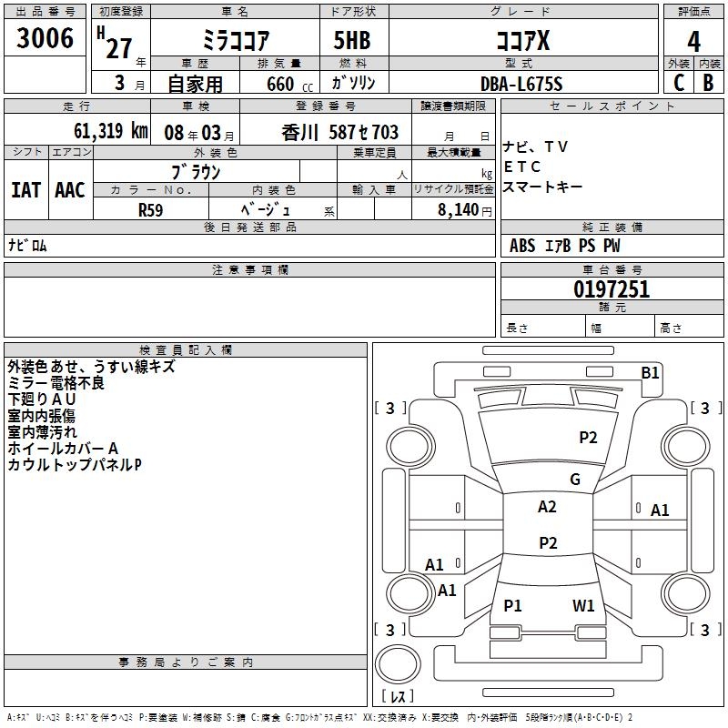Screen dimensions: 728x728
Task: Select the 検査員記入欄 header
Action: pos(186,350)
